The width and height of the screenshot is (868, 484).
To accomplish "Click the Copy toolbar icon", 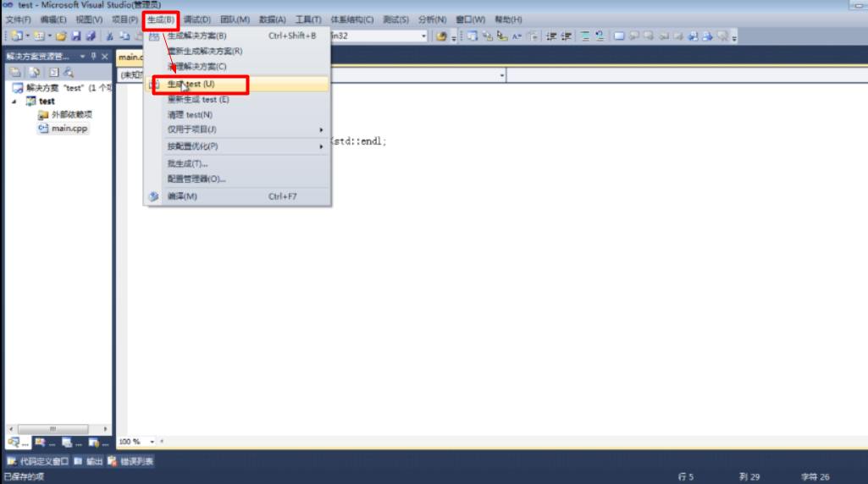I will click(x=124, y=36).
